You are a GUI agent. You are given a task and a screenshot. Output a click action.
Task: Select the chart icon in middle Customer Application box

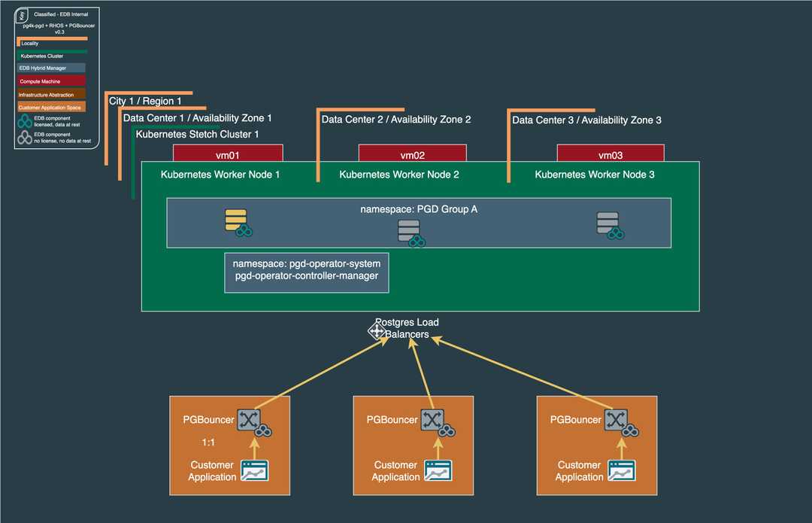pyautogui.click(x=438, y=470)
